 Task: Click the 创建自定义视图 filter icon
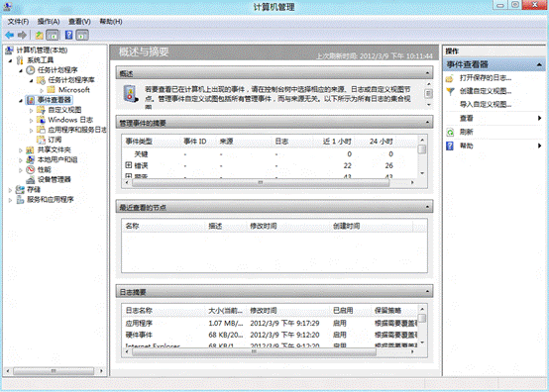click(x=450, y=92)
